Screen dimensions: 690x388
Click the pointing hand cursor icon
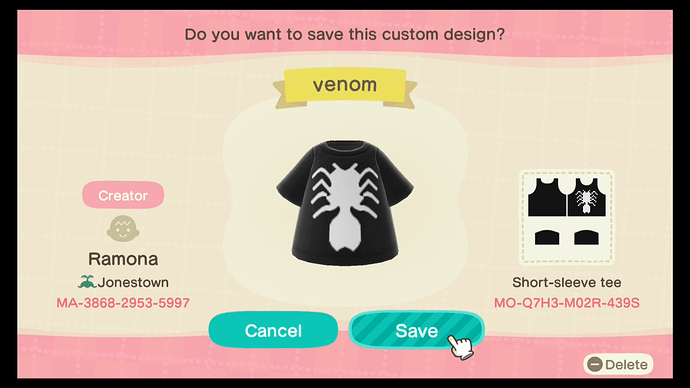pyautogui.click(x=460, y=347)
